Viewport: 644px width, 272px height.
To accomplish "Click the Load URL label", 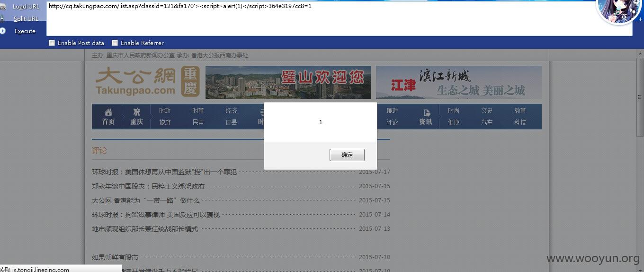I will [x=26, y=7].
